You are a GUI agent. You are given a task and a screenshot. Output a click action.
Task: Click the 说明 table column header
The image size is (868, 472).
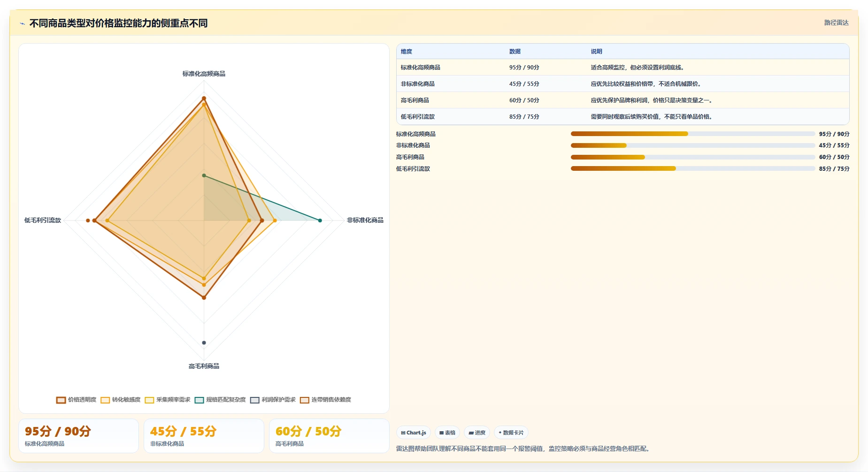tap(596, 52)
